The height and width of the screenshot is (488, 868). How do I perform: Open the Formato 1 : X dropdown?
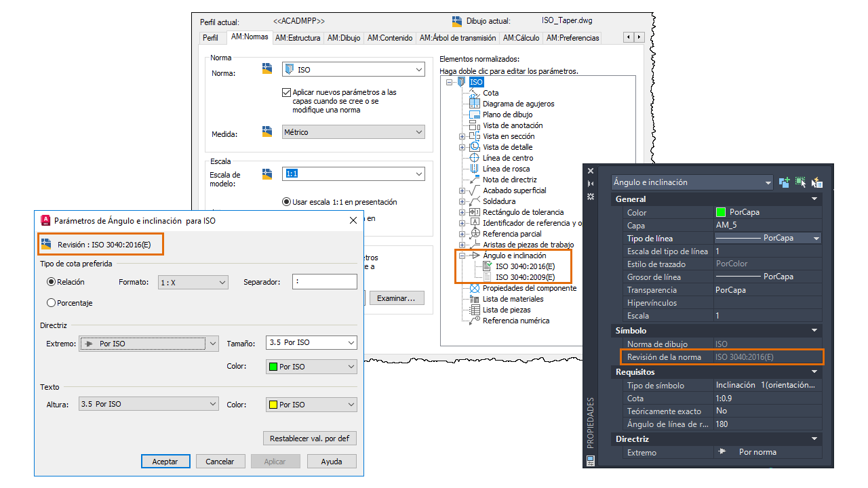click(193, 282)
